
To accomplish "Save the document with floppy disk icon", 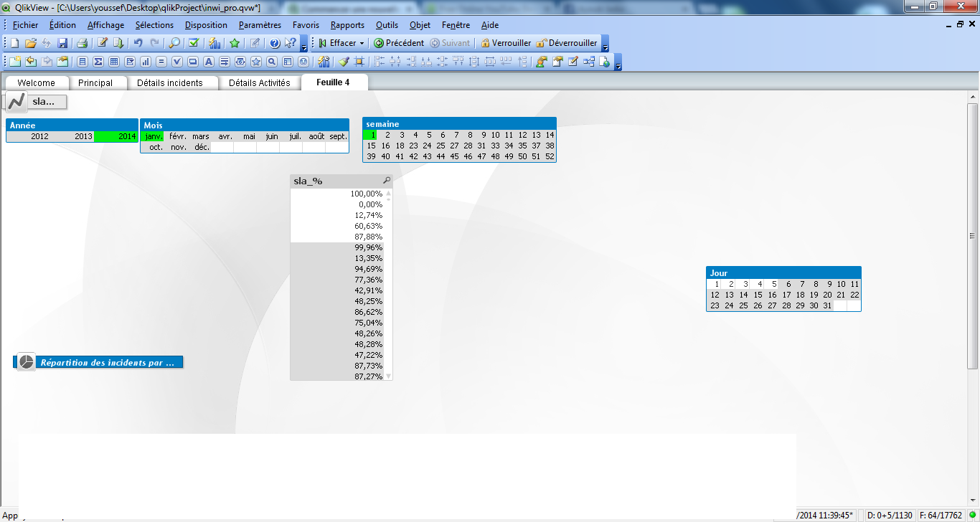I will coord(62,43).
